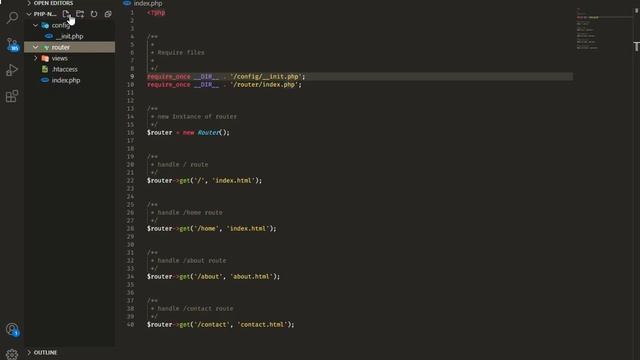The width and height of the screenshot is (640, 360).
Task: Select the views folder row
Action: [x=69, y=58]
